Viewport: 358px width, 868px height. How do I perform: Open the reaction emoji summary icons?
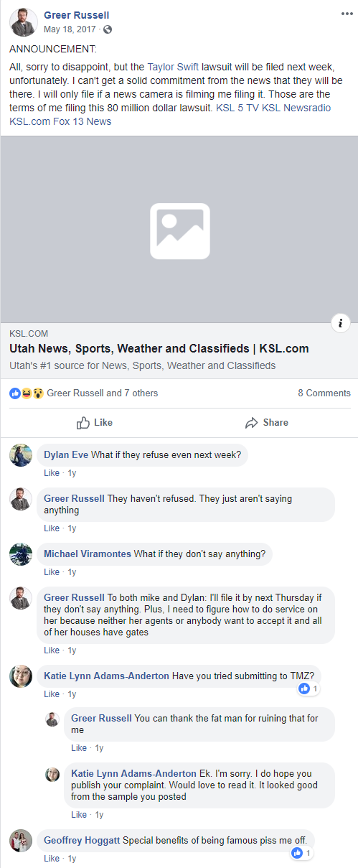(27, 393)
